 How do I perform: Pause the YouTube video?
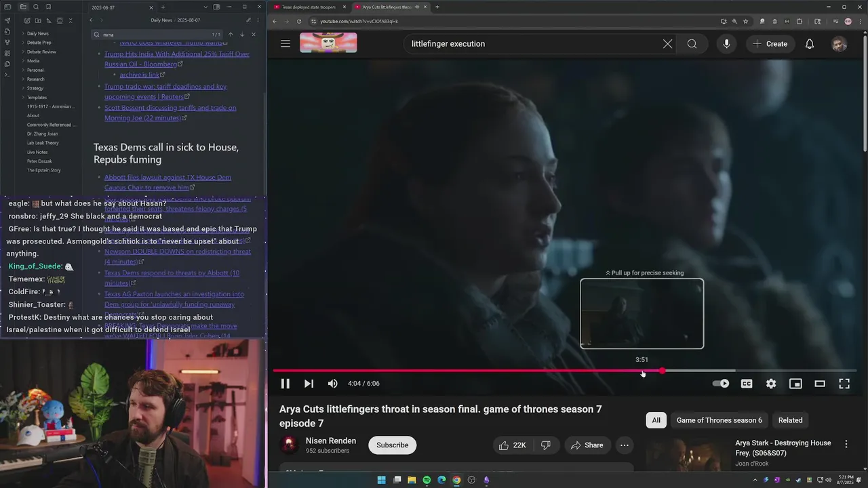click(285, 384)
